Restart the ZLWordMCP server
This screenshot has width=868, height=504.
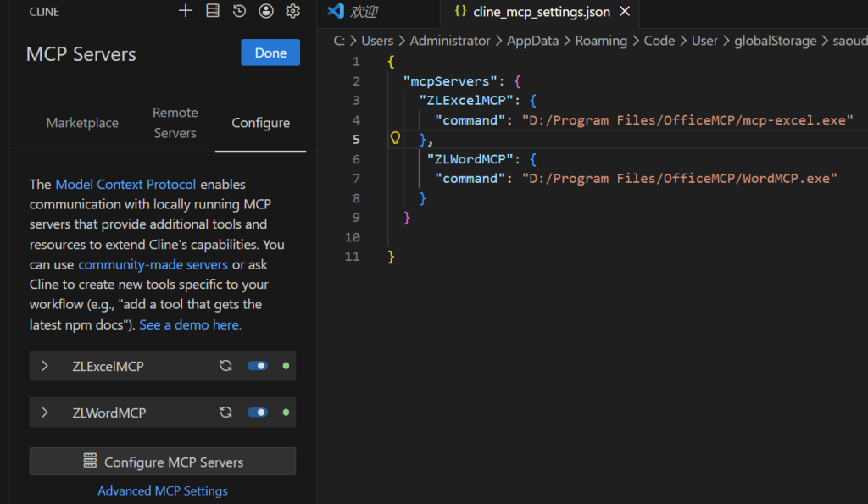(225, 413)
